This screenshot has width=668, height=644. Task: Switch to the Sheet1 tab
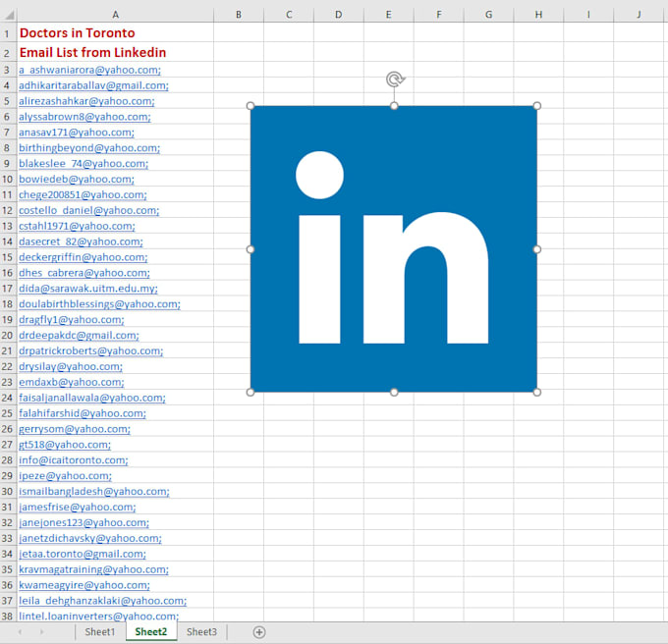tap(99, 632)
